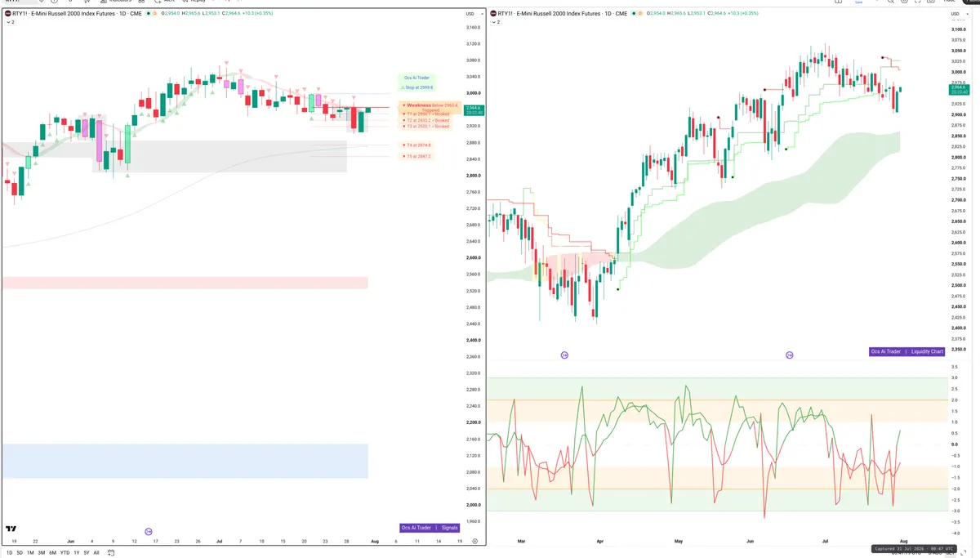Viewport: 980px width, 558px height.
Task: Click the right chart symbol title text
Action: (562, 14)
